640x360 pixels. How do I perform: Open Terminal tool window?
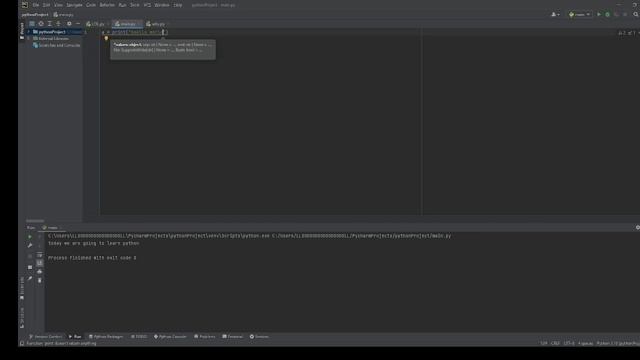click(233, 336)
